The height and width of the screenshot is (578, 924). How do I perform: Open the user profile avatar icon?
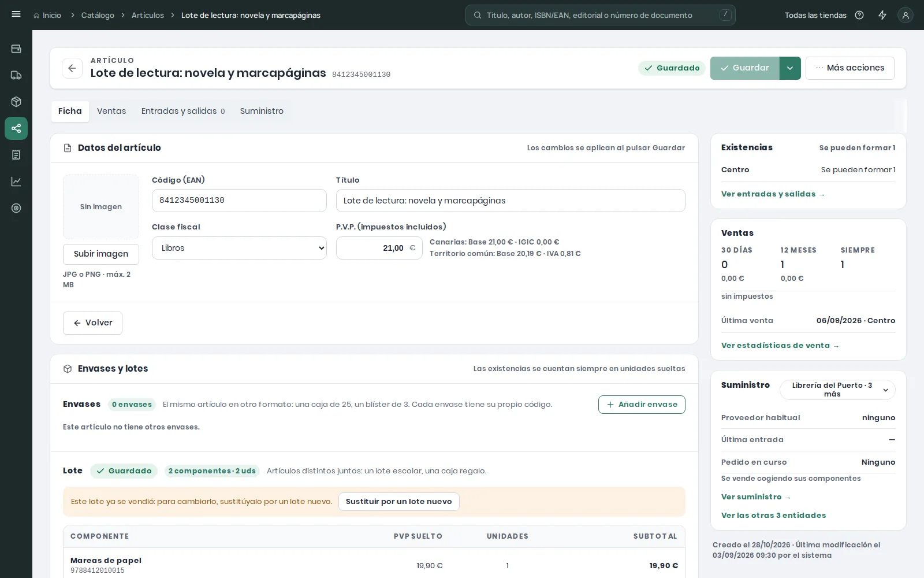(906, 15)
